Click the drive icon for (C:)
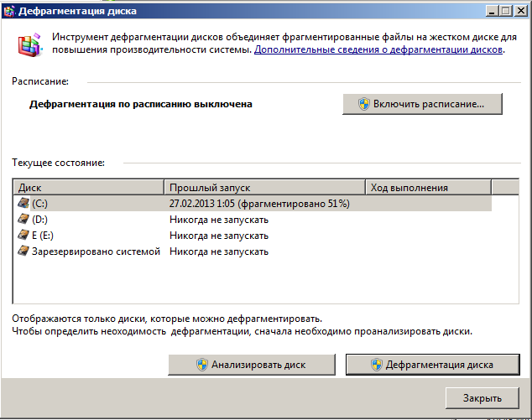Image resolution: width=532 pixels, height=420 pixels. (x=23, y=203)
